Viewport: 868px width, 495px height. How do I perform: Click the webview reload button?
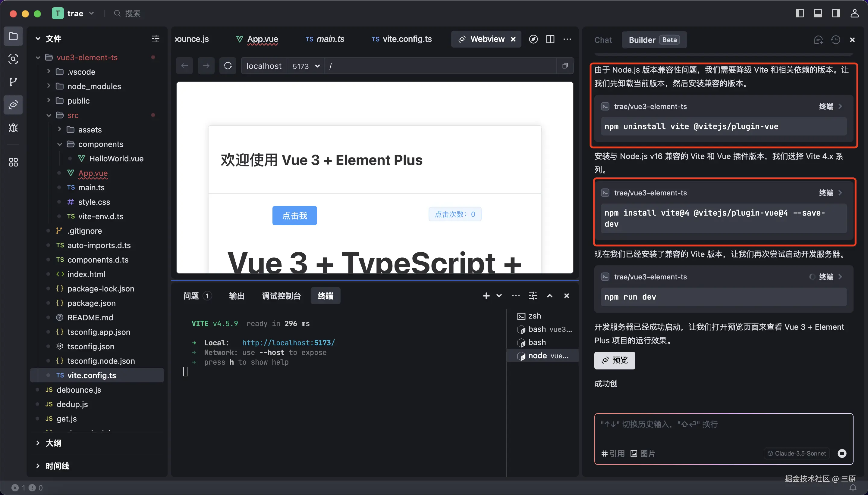(228, 66)
